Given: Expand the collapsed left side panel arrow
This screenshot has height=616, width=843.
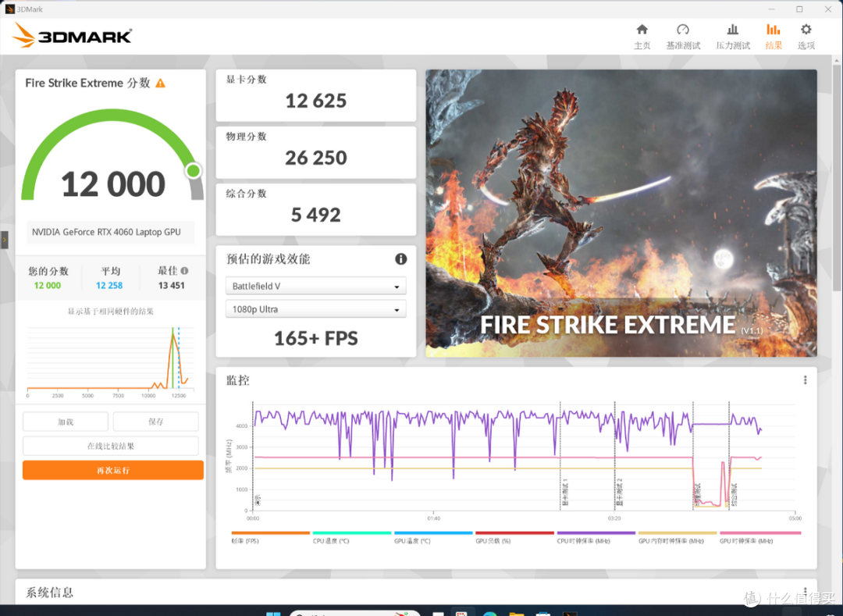Looking at the screenshot, I should (5, 240).
